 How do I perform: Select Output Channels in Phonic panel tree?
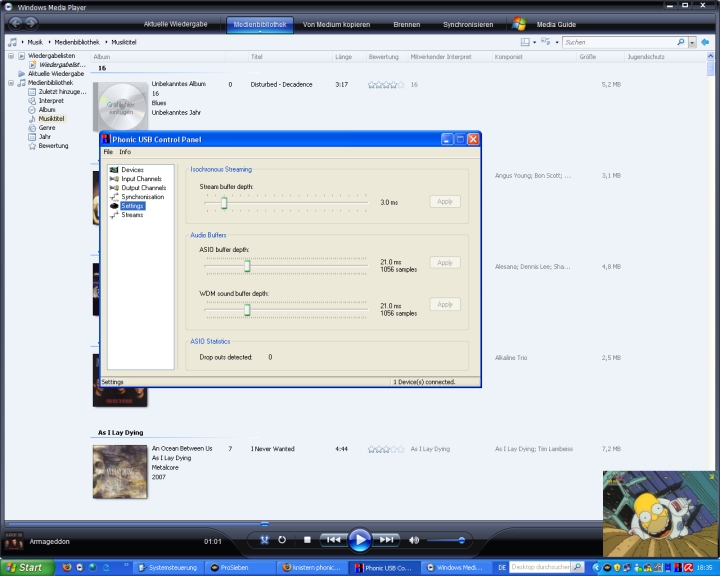[143, 187]
